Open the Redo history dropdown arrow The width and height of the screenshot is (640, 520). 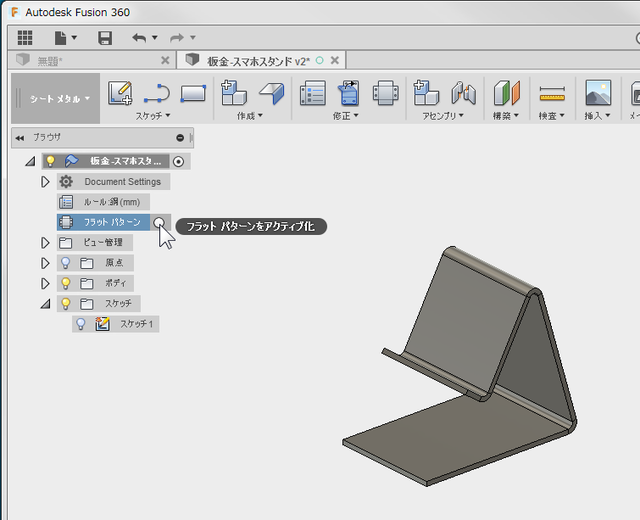point(193,38)
